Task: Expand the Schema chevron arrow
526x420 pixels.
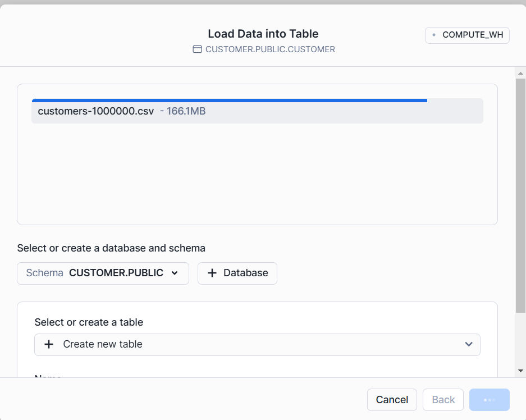Action: (175, 273)
